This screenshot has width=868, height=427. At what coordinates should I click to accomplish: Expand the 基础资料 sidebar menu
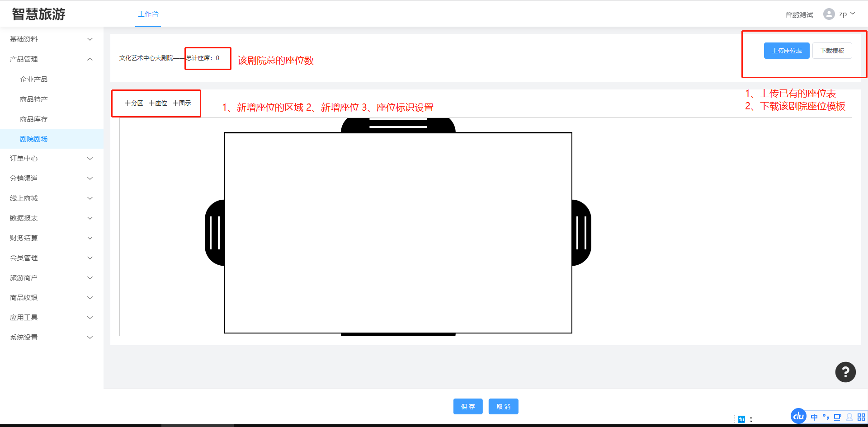(x=51, y=39)
